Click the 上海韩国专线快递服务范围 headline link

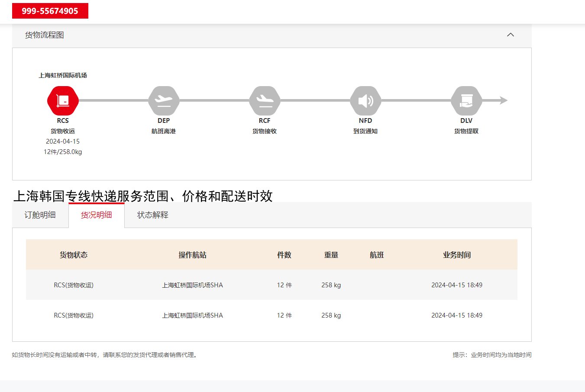point(143,196)
